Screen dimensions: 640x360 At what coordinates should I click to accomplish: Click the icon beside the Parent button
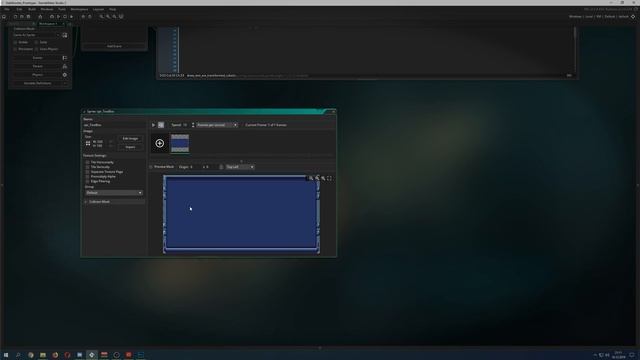click(64, 66)
